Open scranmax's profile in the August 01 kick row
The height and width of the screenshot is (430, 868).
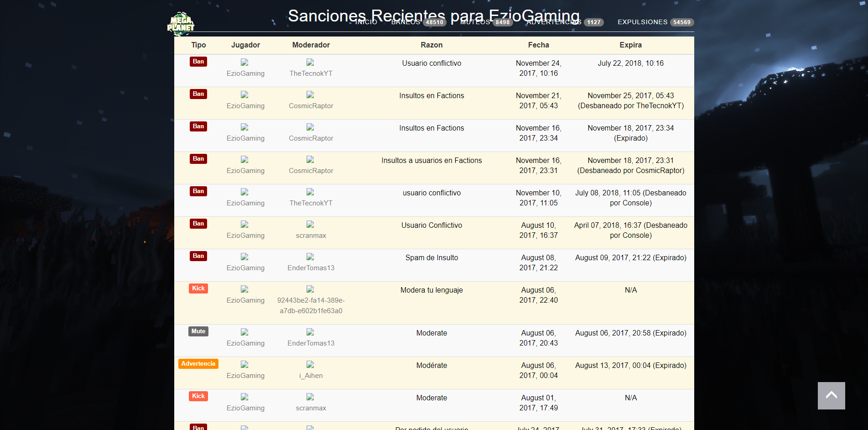[x=311, y=408]
